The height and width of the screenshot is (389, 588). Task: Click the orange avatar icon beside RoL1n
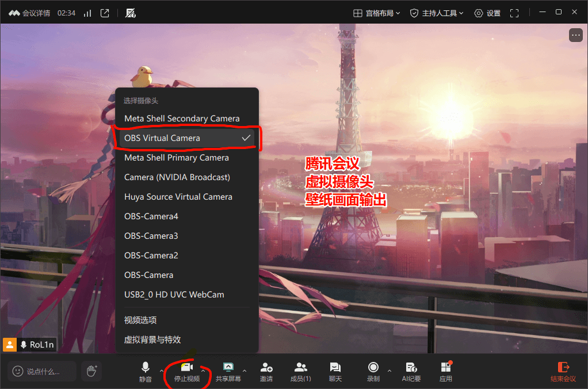pos(10,344)
